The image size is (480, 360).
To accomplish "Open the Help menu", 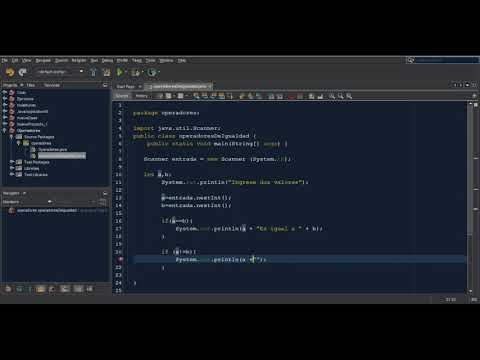I will [x=182, y=60].
